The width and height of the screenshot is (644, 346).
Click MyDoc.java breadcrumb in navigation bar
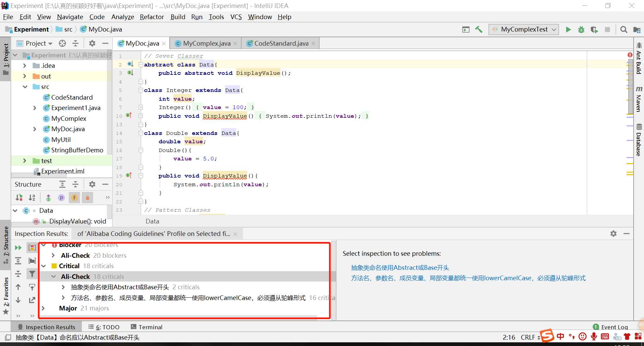pyautogui.click(x=101, y=29)
